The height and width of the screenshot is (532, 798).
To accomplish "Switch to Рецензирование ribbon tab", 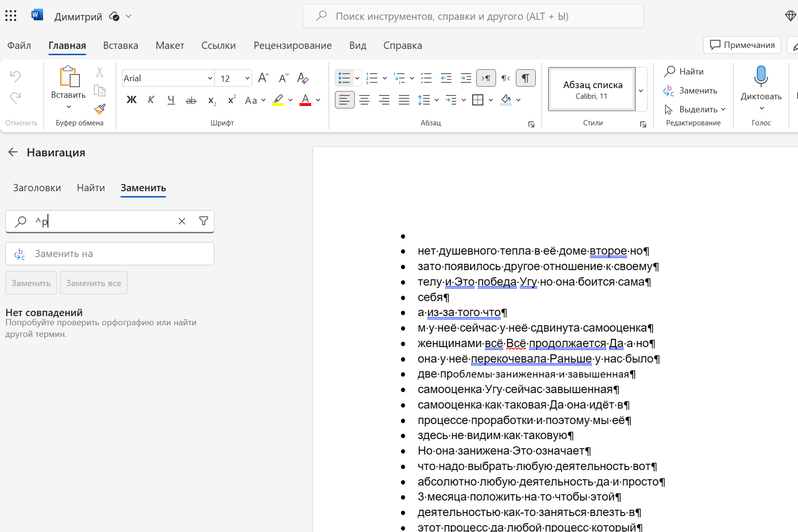I will [293, 45].
